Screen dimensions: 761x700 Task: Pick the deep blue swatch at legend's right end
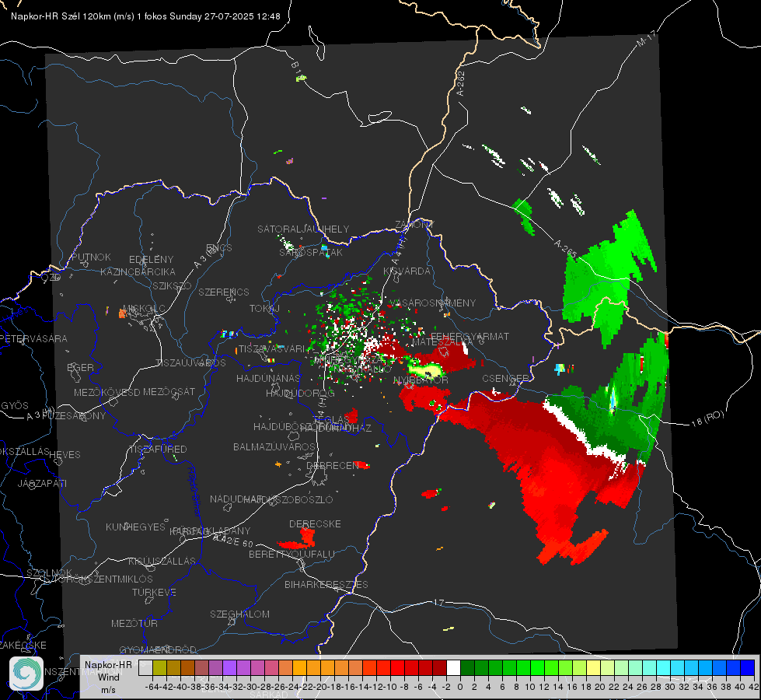748,668
